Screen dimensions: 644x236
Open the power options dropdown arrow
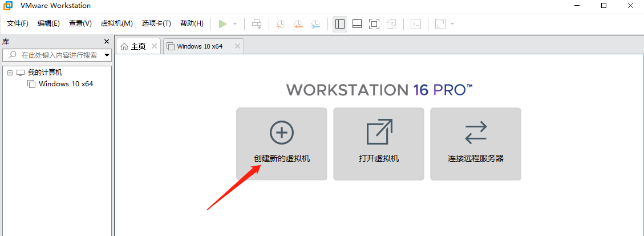click(235, 24)
